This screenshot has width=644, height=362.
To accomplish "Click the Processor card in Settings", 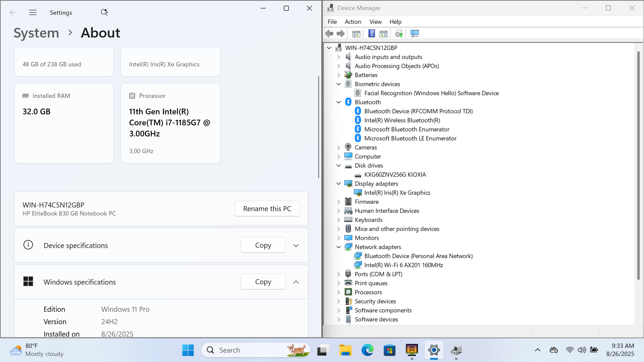I will (171, 123).
